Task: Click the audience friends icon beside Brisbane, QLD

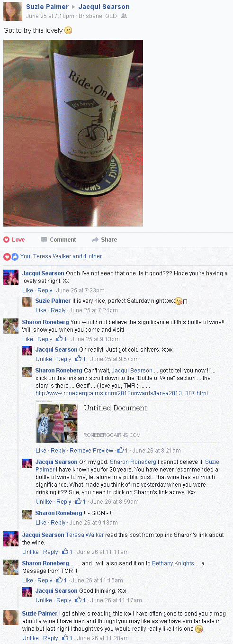Action: [124, 16]
